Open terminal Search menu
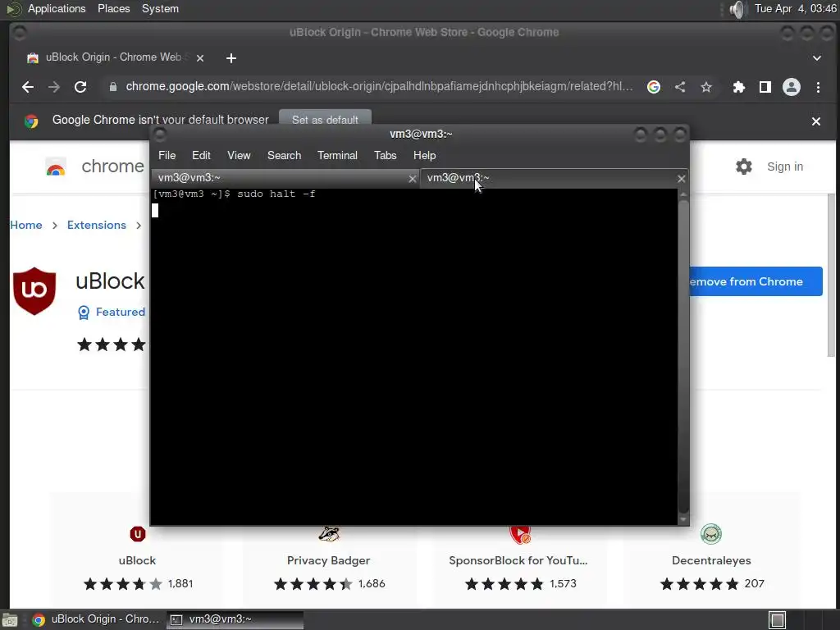The height and width of the screenshot is (630, 840). coord(284,155)
